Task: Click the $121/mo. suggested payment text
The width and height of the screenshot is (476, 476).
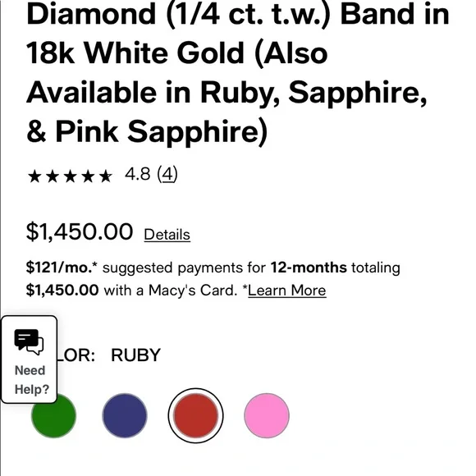Action: click(62, 268)
